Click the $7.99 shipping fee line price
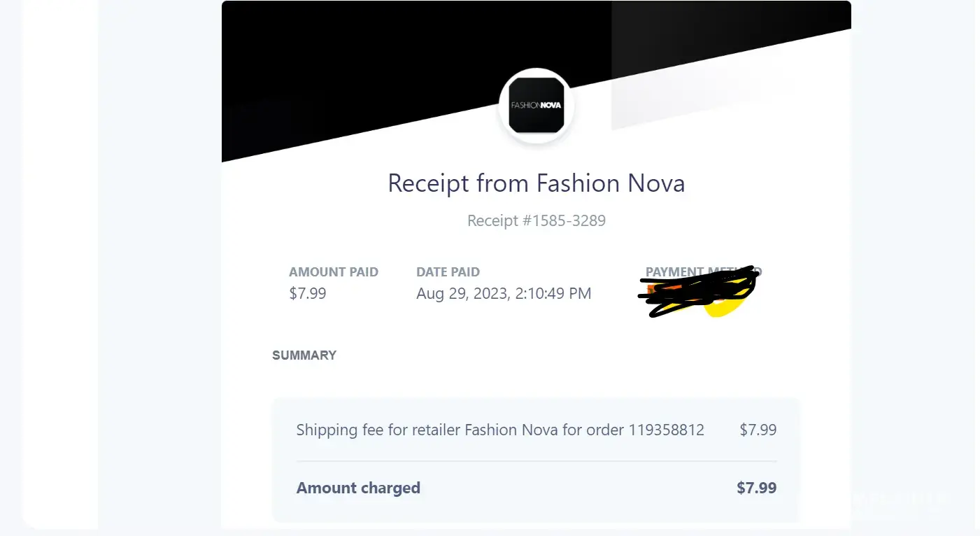 pyautogui.click(x=758, y=430)
